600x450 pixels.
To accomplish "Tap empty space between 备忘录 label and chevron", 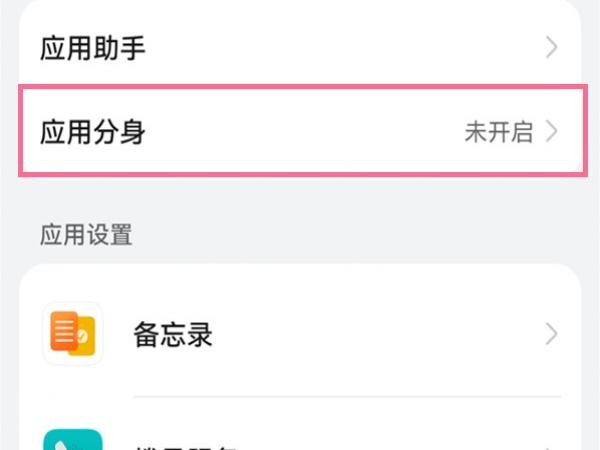I will 378,334.
